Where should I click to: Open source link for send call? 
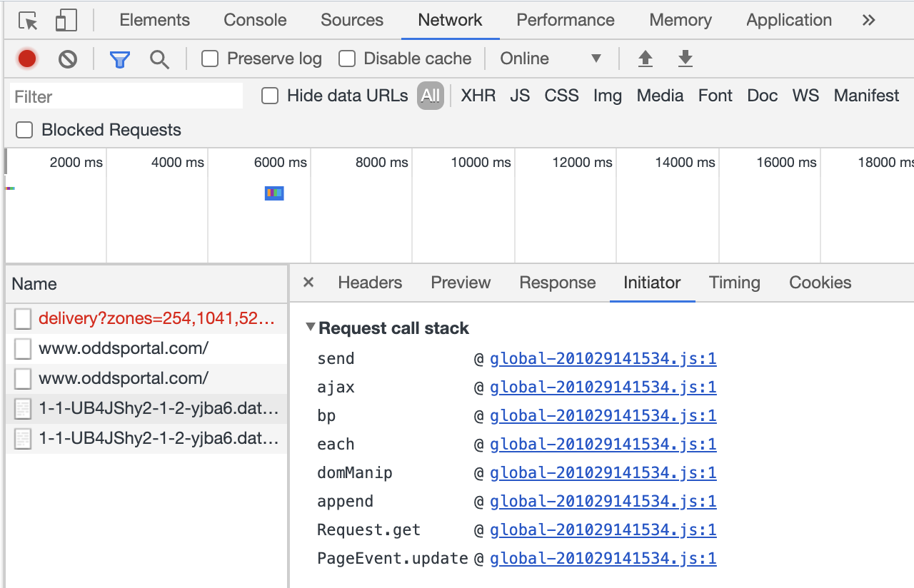603,359
